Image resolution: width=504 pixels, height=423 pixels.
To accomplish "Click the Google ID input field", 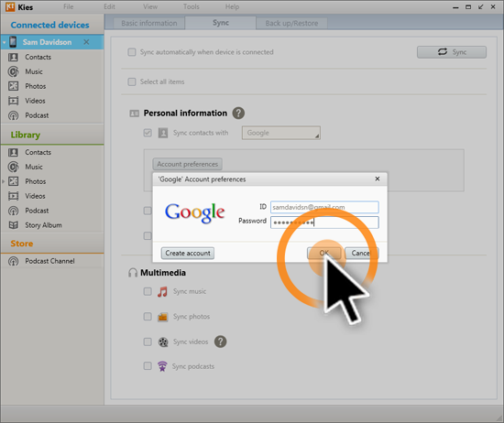I will coord(324,207).
